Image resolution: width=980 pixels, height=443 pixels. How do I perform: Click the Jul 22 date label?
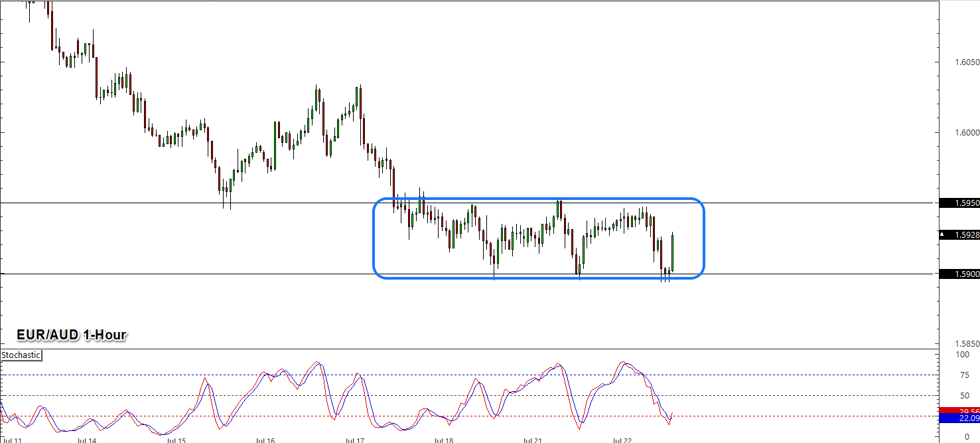(x=622, y=440)
